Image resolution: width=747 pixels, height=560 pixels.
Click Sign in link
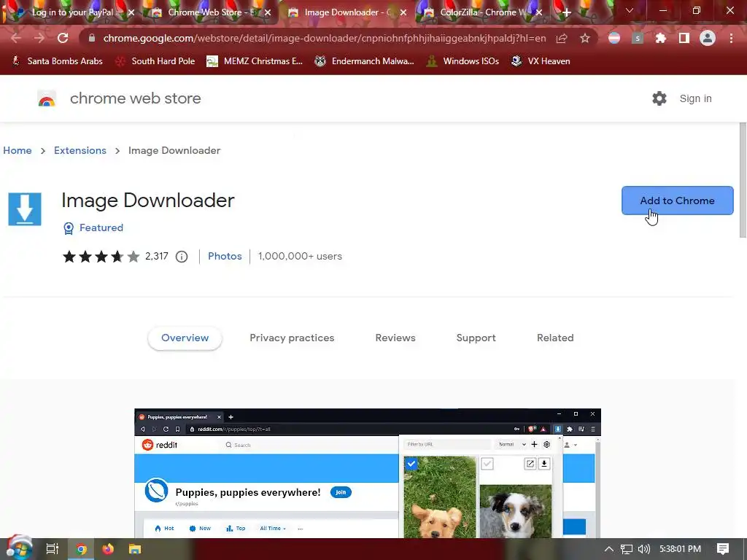695,98
